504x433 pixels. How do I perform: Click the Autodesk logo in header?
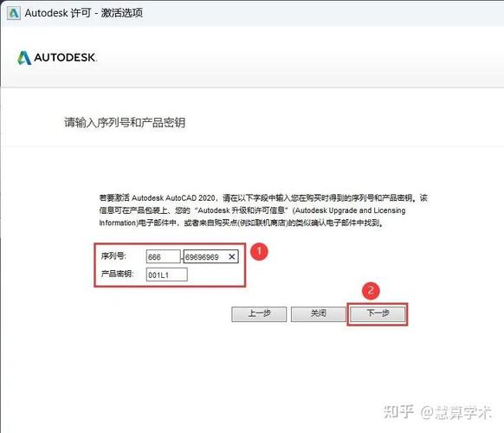pyautogui.click(x=57, y=58)
